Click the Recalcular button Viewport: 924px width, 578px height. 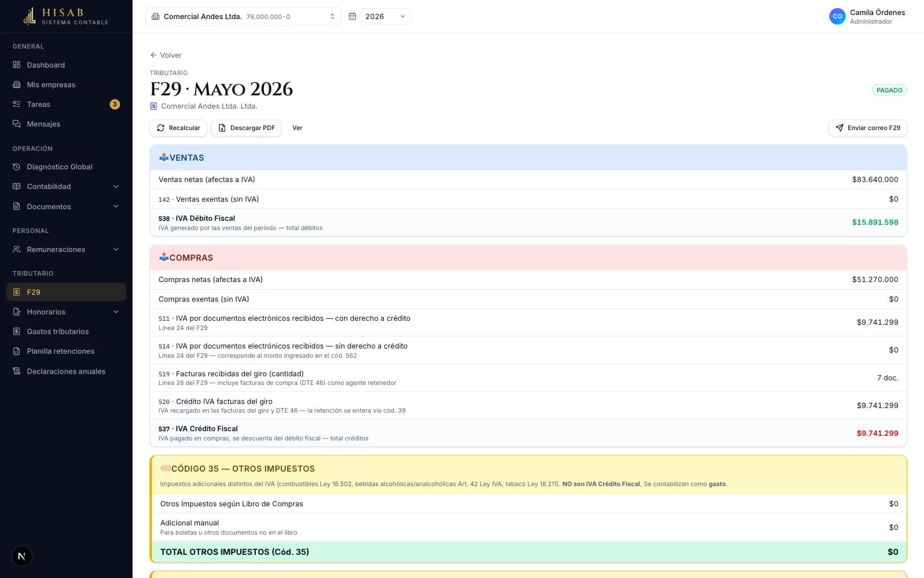(178, 128)
